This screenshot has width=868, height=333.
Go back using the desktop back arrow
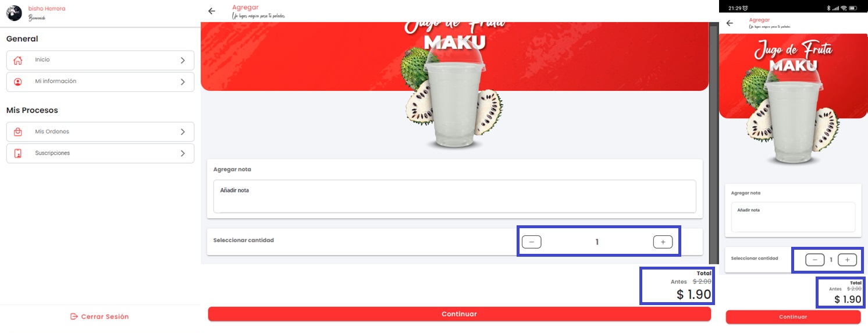(x=212, y=11)
